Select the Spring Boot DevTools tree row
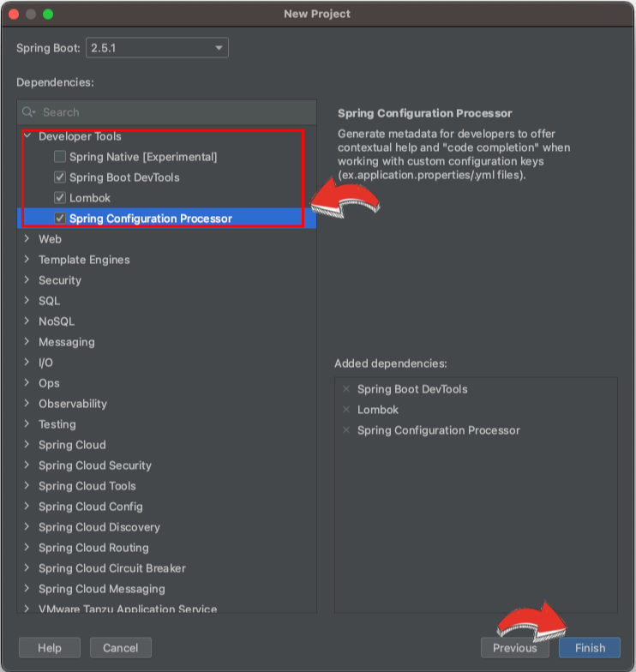This screenshot has height=672, width=636. (x=166, y=177)
